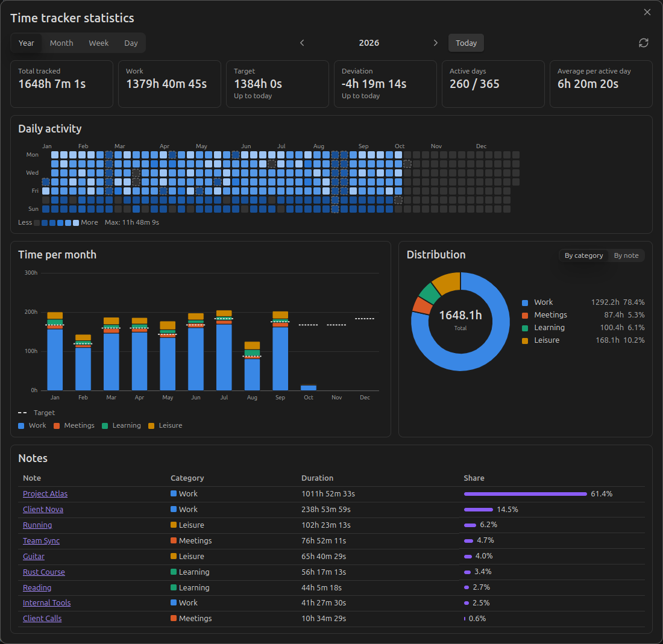Switch to the Week view tab
663x644 pixels.
click(x=98, y=43)
